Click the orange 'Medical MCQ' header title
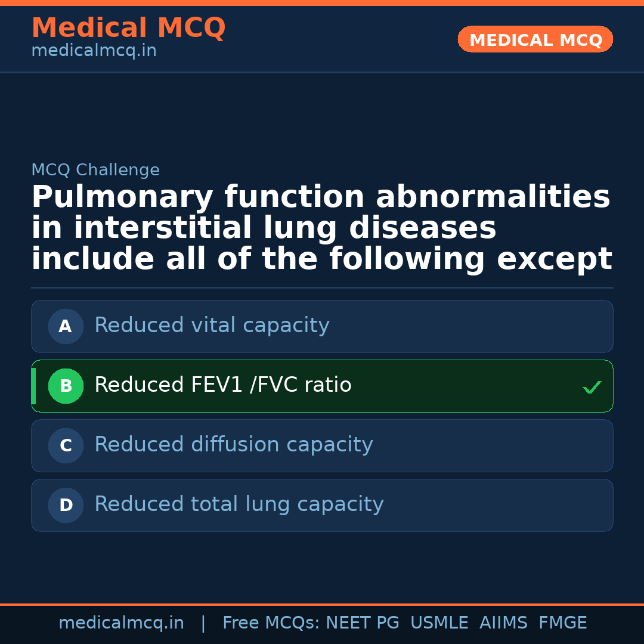Screen dimensions: 644x644 point(128,28)
